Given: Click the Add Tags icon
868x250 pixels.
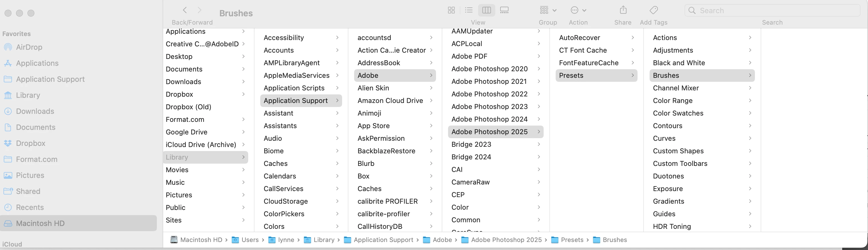Looking at the screenshot, I should pyautogui.click(x=654, y=10).
